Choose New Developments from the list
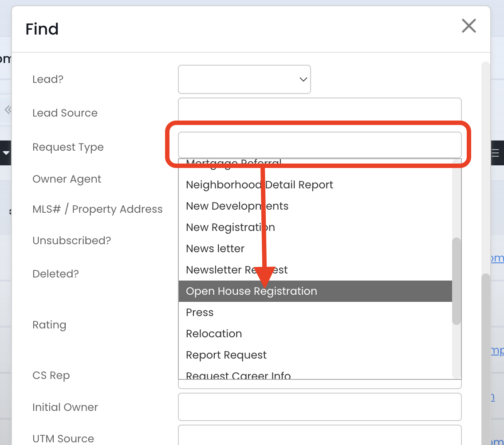 (237, 206)
